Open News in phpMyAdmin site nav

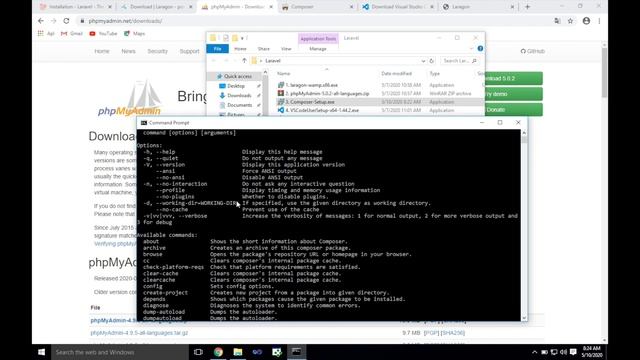coord(128,51)
